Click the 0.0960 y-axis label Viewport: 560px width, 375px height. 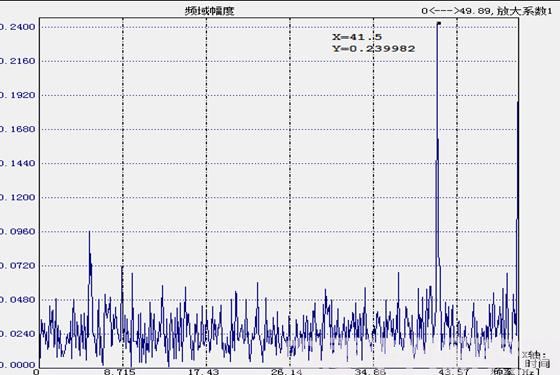point(17,231)
